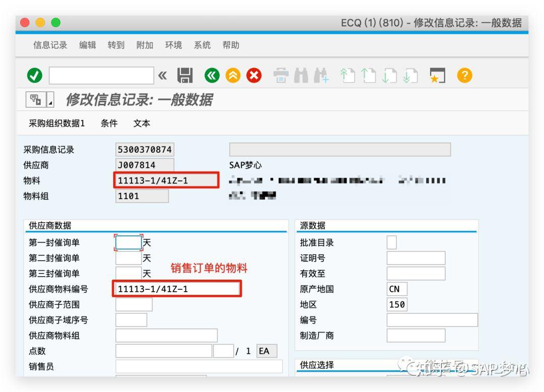This screenshot has height=392, width=544.
Task: Open Help with the question mark icon
Action: (x=464, y=75)
